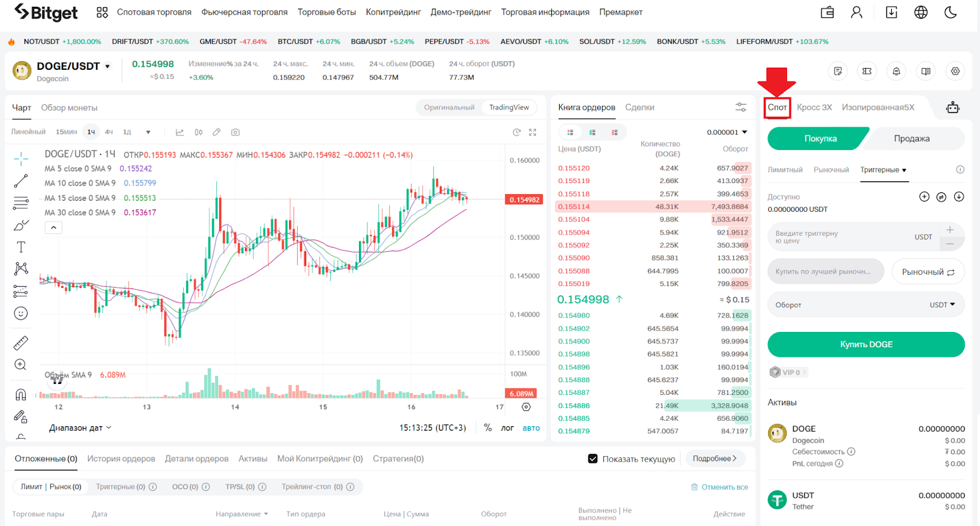Open the VIP 0 level link
This screenshot has height=526, width=980.
tap(788, 372)
